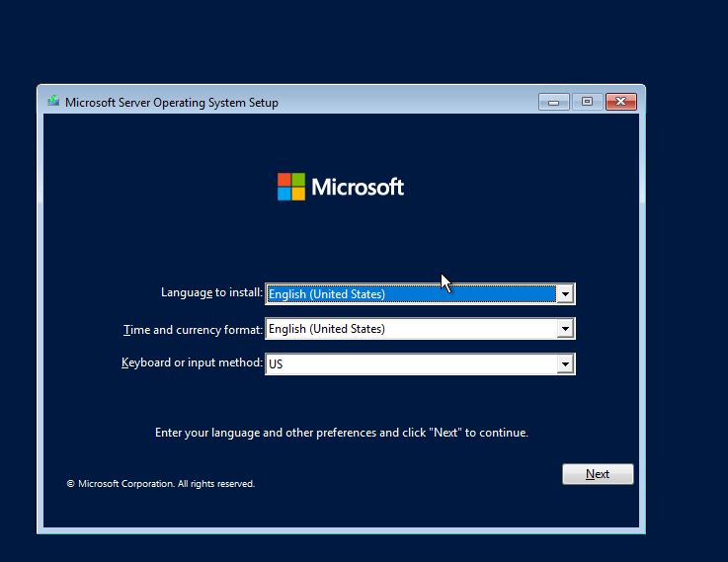Click the "Keyboard or input method" label

point(192,363)
